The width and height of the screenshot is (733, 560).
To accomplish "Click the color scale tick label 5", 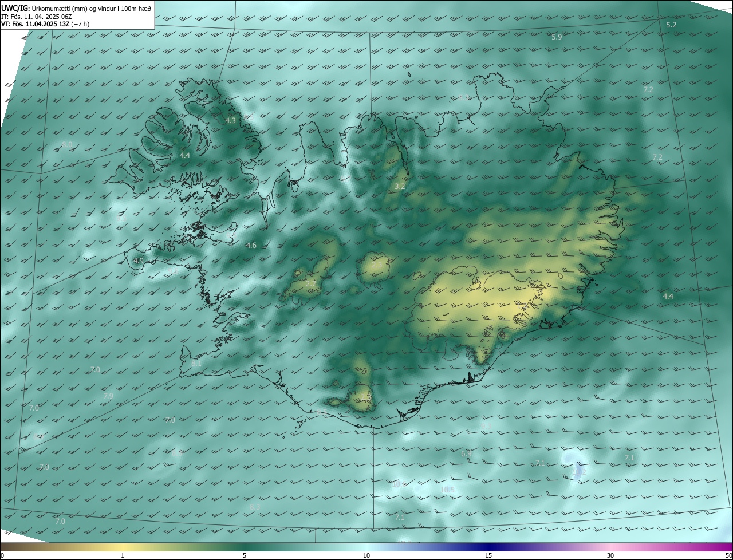I will [245, 556].
